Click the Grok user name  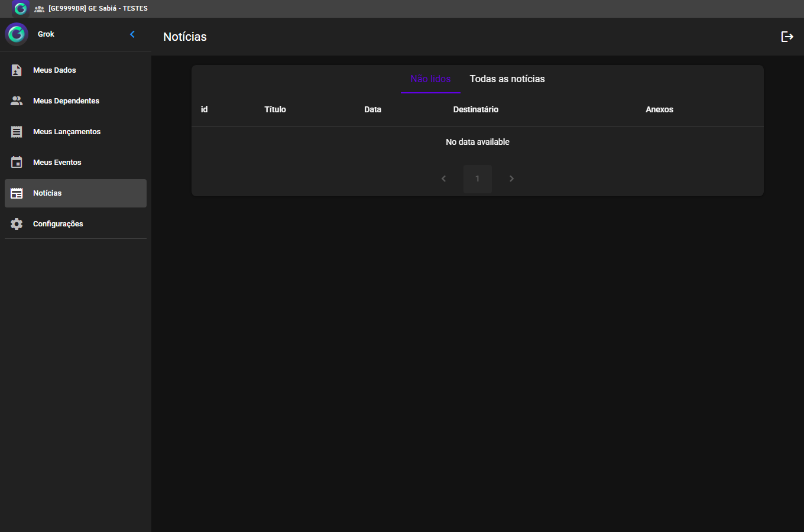(x=46, y=34)
